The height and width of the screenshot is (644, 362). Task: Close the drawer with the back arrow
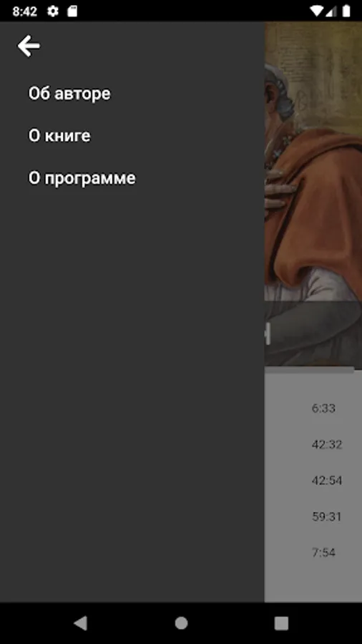(x=29, y=46)
